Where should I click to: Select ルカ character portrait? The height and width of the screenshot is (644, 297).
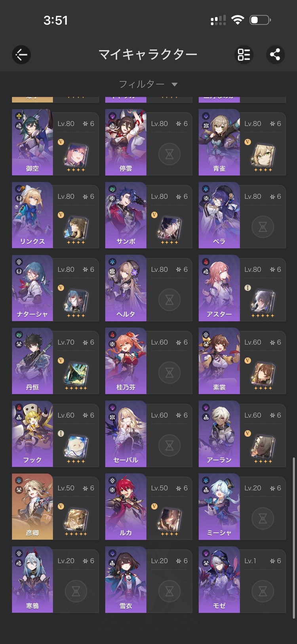[x=126, y=507]
